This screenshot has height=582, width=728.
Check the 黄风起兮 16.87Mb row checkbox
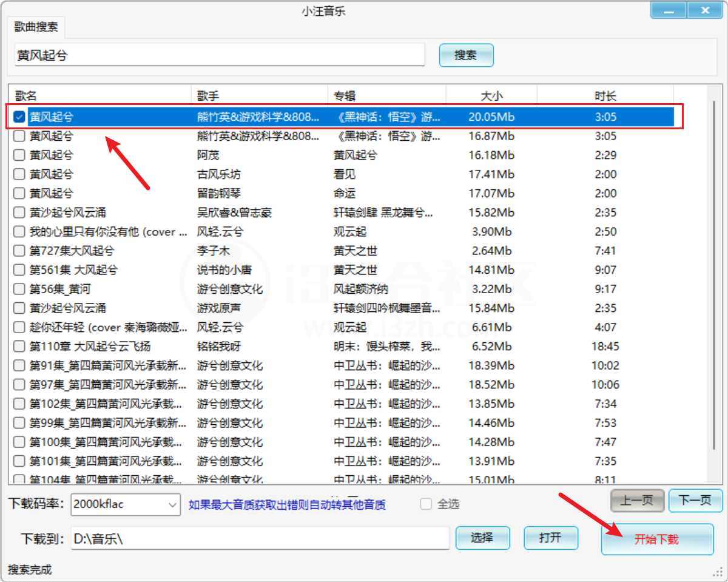[19, 136]
